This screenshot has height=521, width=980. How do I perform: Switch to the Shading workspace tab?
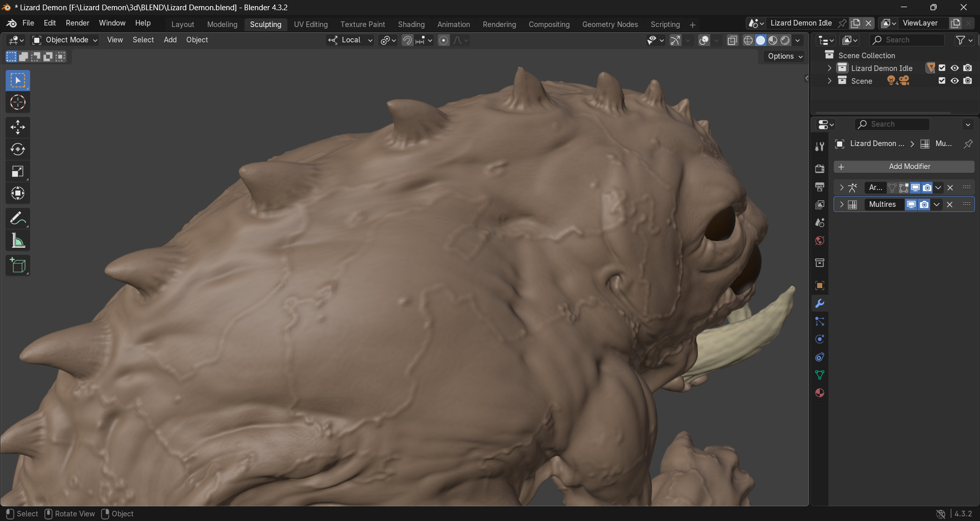411,25
